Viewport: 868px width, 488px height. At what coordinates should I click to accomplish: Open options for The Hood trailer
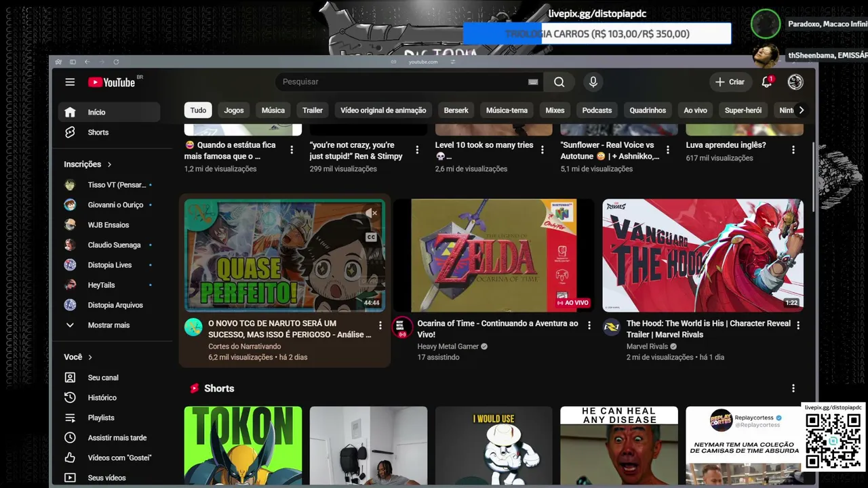pos(798,325)
